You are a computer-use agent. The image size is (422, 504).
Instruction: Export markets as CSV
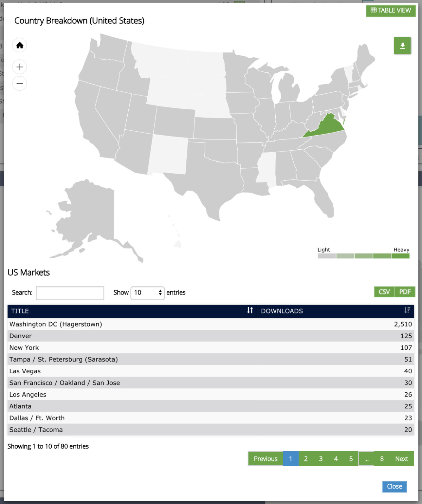[x=384, y=292]
